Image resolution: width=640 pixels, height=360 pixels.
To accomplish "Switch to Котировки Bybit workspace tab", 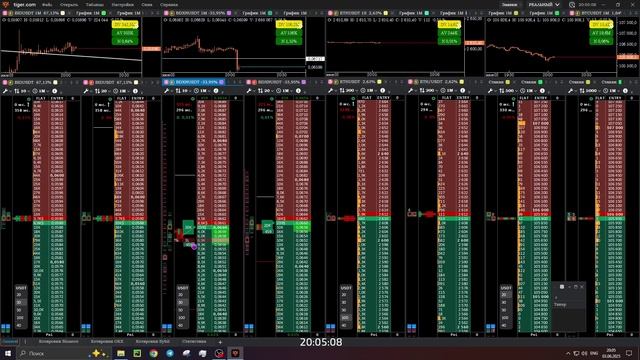I will click(152, 341).
